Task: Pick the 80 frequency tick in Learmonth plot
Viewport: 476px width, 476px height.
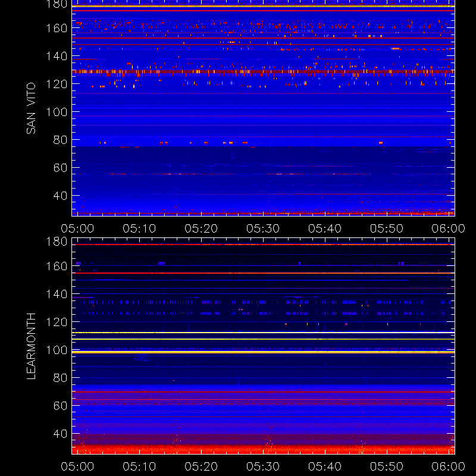Action: [60, 378]
